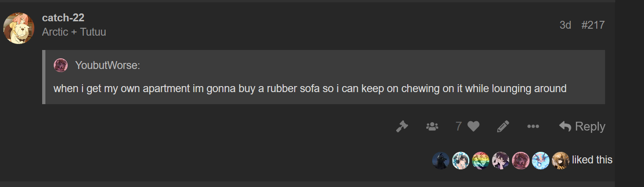Click YoubutWorse's small quote avatar

click(61, 65)
